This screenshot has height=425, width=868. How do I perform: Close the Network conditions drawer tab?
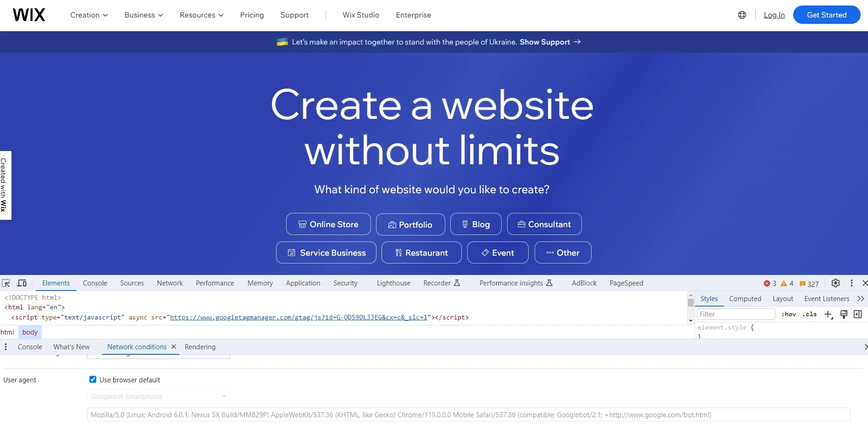point(174,347)
